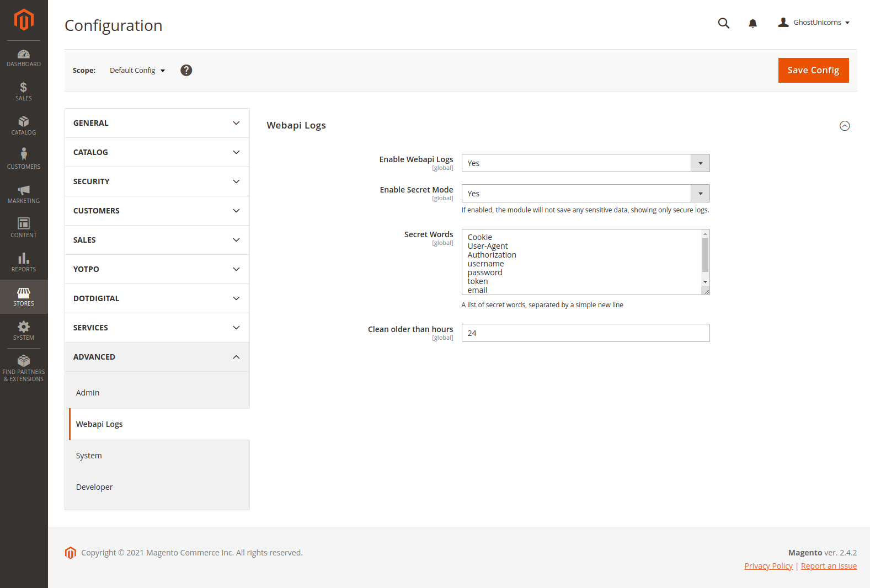Click the Save Config button
The image size is (870, 588).
tap(813, 71)
